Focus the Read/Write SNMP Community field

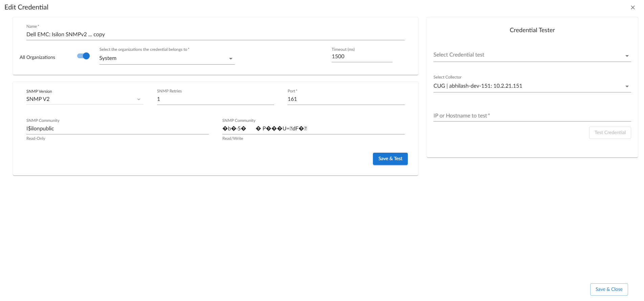point(313,129)
